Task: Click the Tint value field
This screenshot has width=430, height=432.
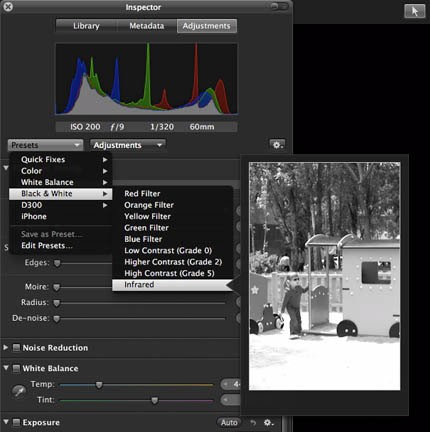Action: tap(230, 400)
